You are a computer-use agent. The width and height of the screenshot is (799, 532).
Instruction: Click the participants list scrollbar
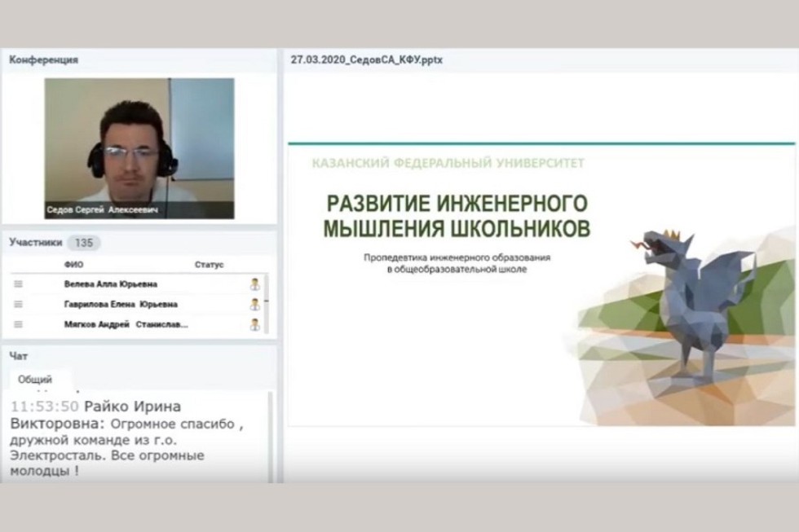[x=267, y=301]
